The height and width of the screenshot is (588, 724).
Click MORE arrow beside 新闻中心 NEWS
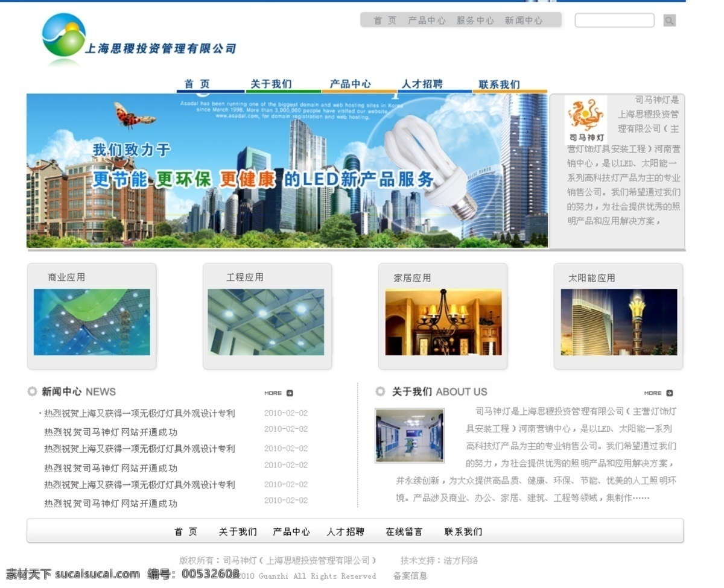(x=278, y=393)
